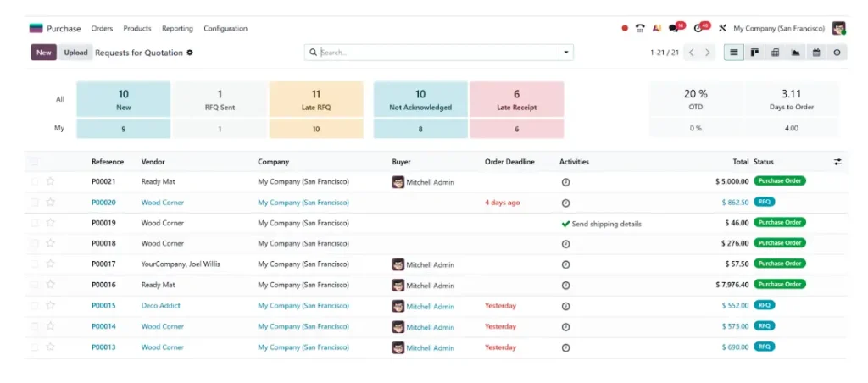Screen dimensions: 868x383
Task: Switch to Kanban view icon
Action: (754, 53)
